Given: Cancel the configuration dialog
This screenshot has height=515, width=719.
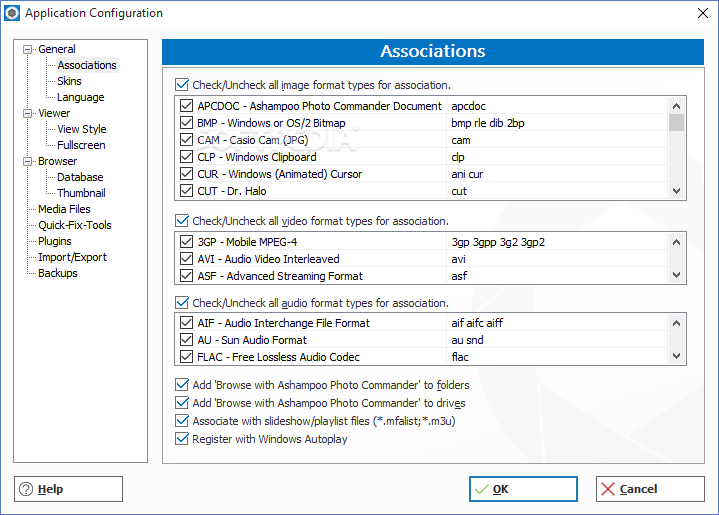Looking at the screenshot, I should [650, 489].
